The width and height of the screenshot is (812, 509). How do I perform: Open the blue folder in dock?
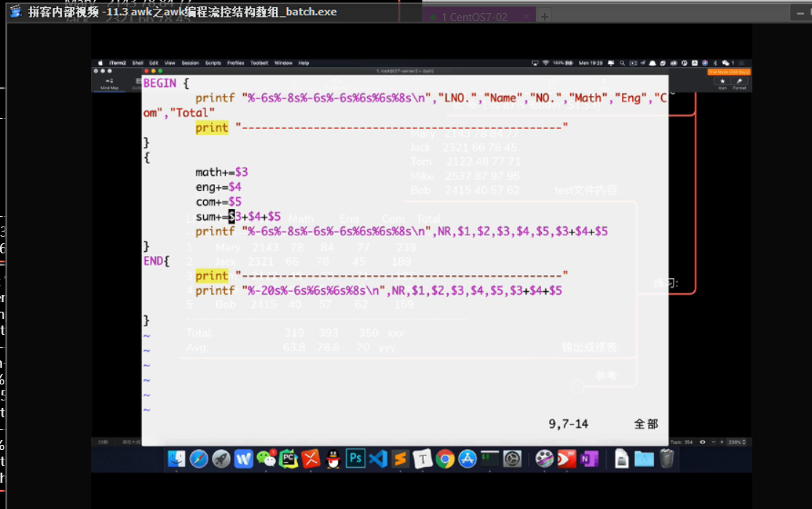coord(644,459)
